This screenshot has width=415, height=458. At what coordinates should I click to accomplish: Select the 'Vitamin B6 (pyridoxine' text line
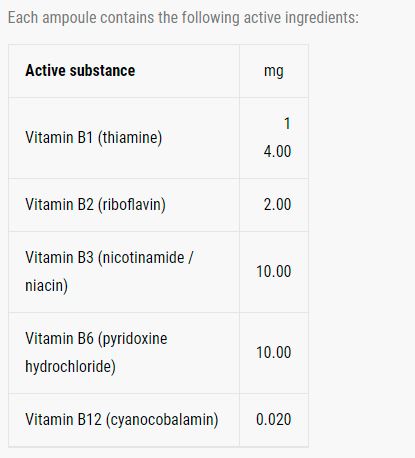(96, 339)
